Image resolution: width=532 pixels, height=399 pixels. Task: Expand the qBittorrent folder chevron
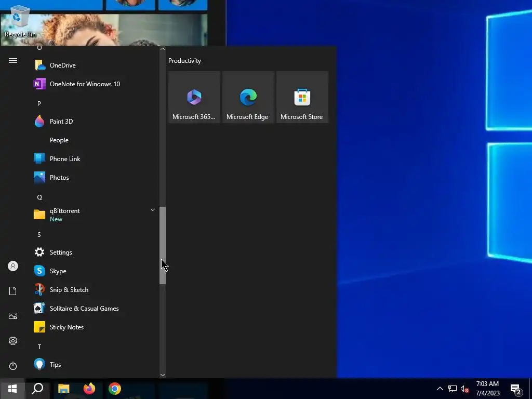pos(153,210)
